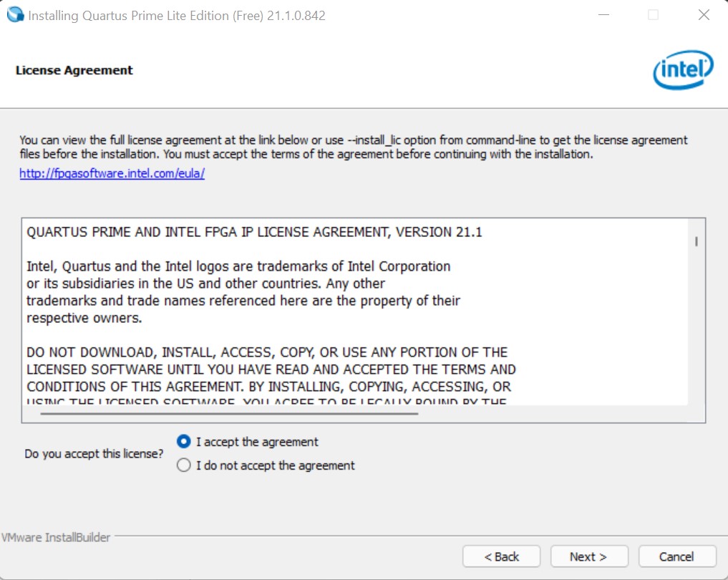Click the Quartus installer icon in title bar

[x=14, y=15]
